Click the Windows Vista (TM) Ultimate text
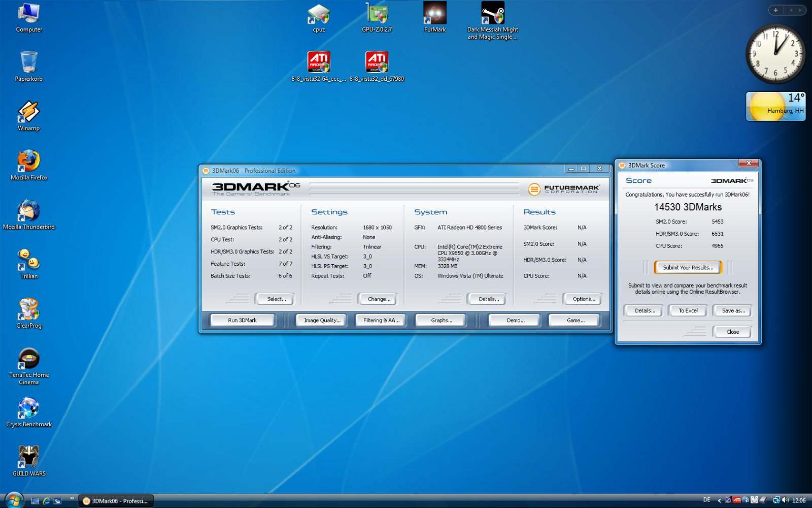This screenshot has height=508, width=812. point(470,276)
